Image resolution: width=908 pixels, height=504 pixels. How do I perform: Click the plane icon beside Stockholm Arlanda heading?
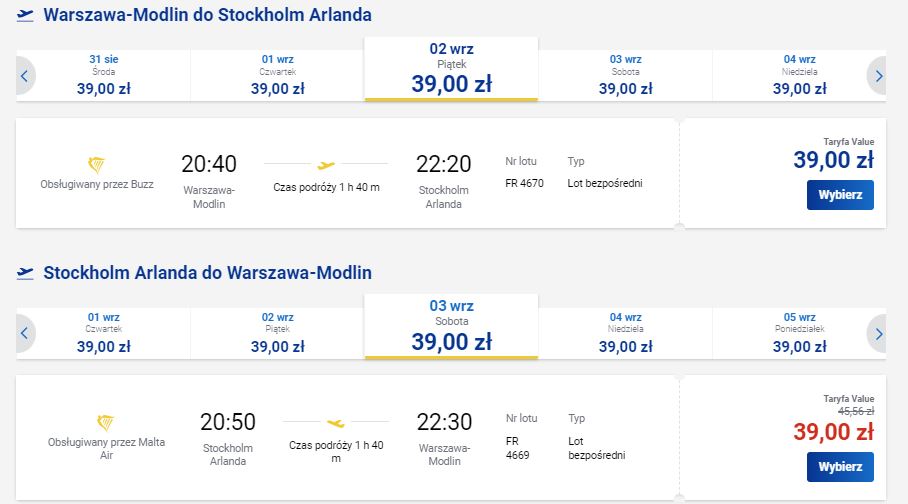[25, 273]
